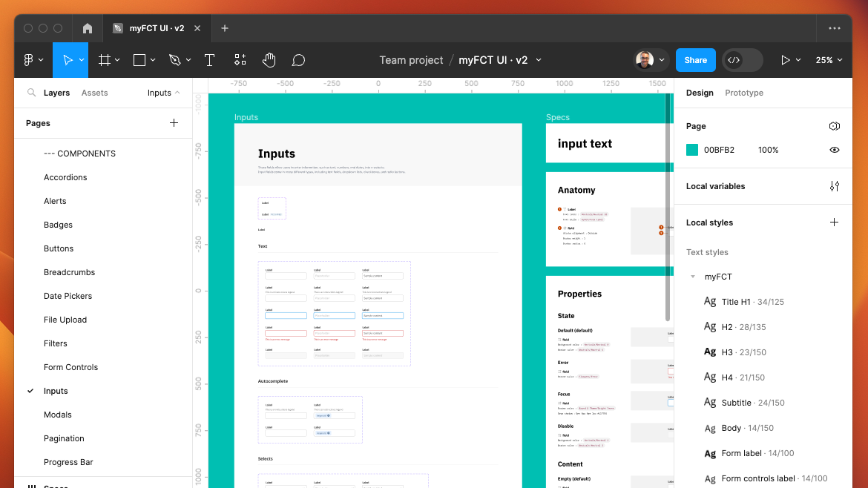The width and height of the screenshot is (868, 488).
Task: Click the 00BFB2 page color swatch
Action: 692,150
